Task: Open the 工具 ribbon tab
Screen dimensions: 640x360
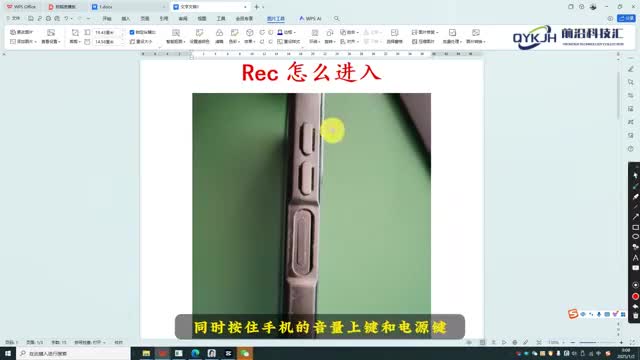Action: [x=221, y=19]
